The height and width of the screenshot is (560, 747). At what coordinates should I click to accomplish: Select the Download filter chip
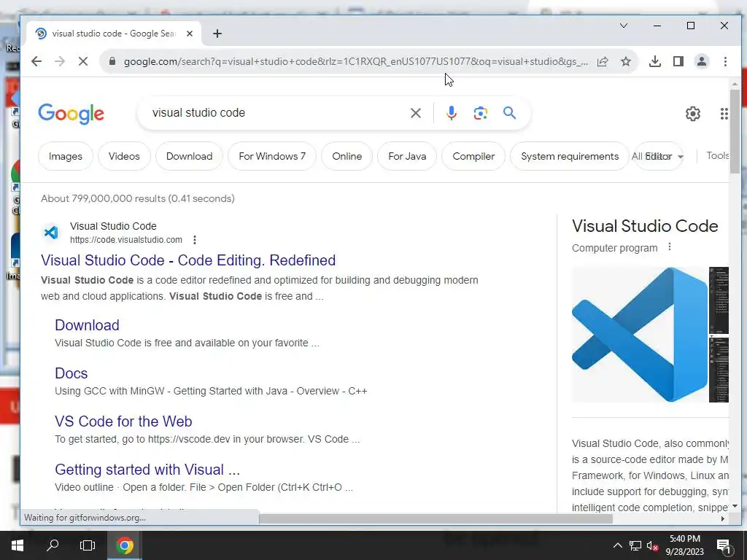click(189, 156)
